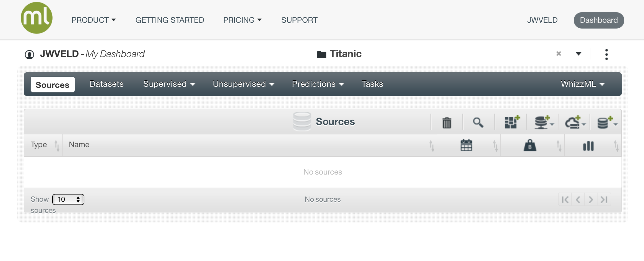This screenshot has height=261, width=644.
Task: Sort by the datasets count column icon
Action: tap(588, 146)
